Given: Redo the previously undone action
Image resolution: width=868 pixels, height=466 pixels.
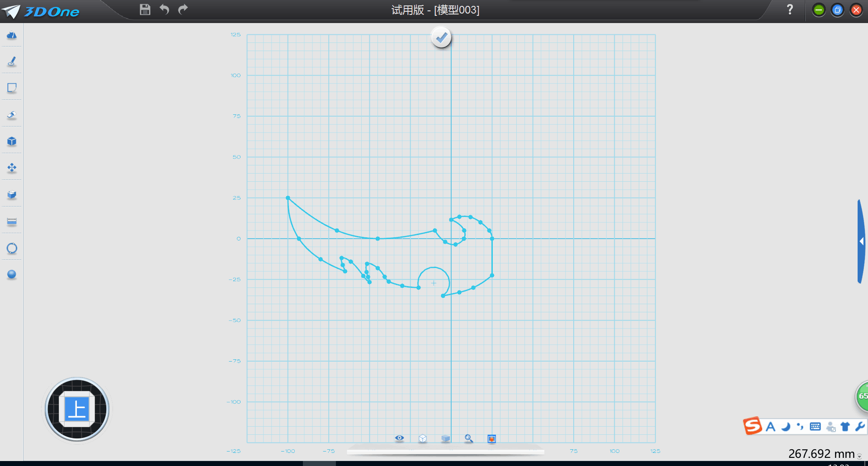Looking at the screenshot, I should [x=183, y=9].
